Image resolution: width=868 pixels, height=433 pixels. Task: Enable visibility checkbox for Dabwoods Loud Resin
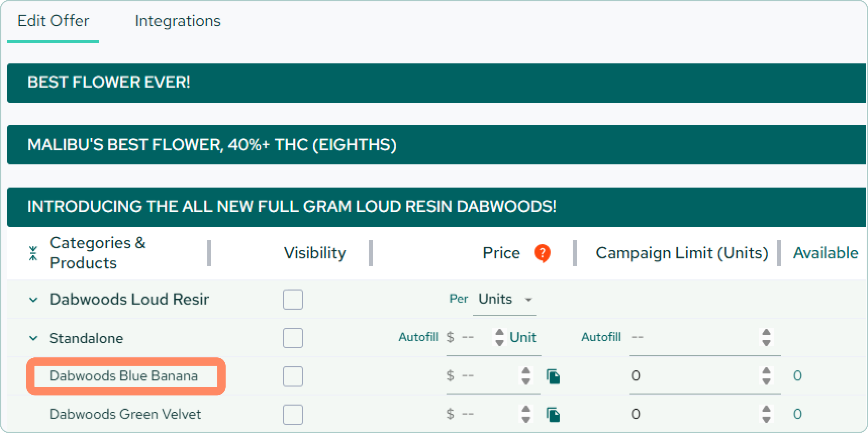(x=293, y=300)
